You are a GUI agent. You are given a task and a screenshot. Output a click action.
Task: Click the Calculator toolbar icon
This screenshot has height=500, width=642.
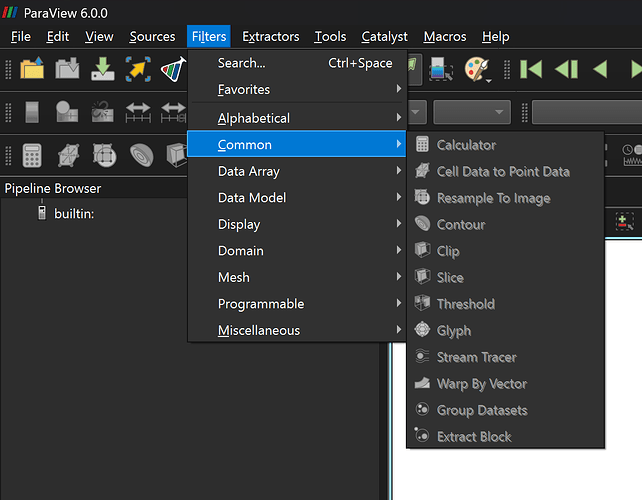[32, 156]
